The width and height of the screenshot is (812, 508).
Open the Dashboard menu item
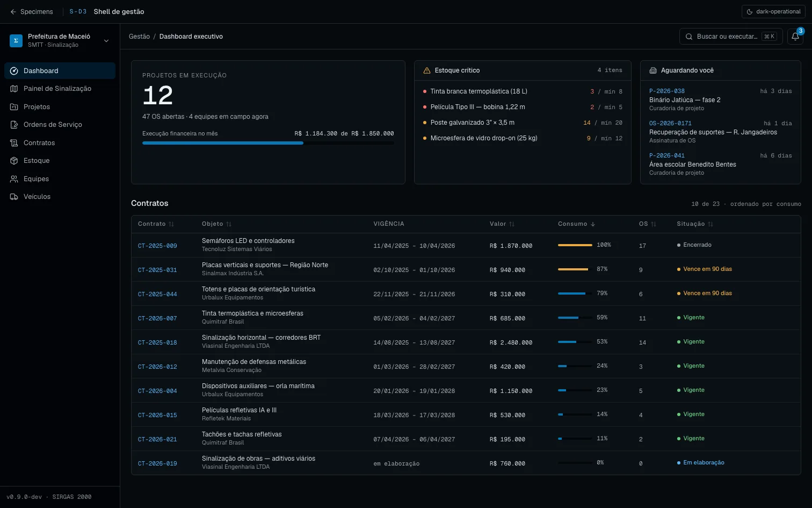[60, 71]
